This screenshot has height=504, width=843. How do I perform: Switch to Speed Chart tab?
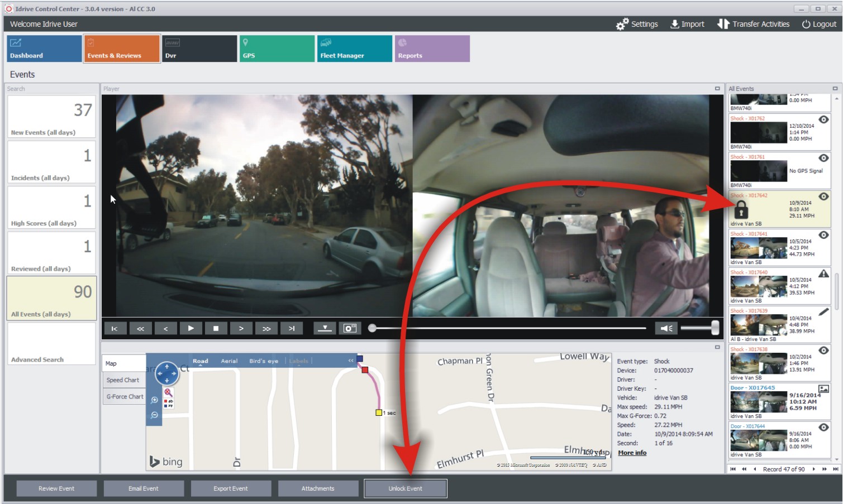(124, 380)
